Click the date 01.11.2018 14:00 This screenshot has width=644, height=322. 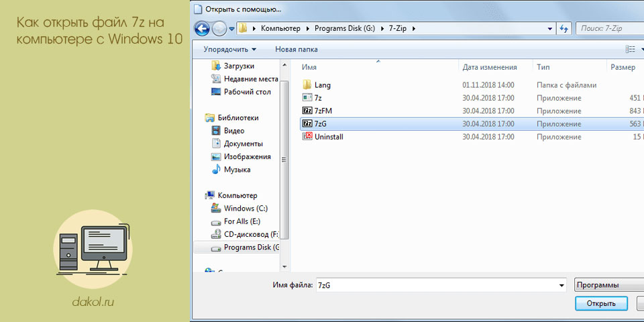tap(488, 85)
